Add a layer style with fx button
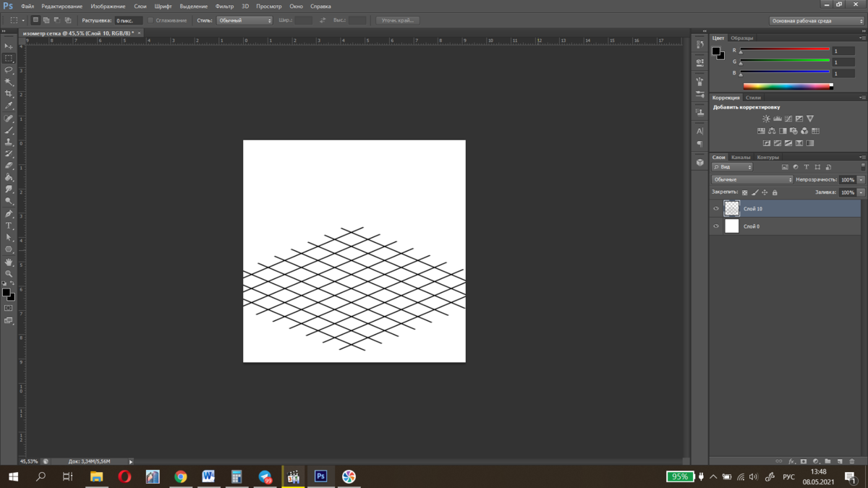The width and height of the screenshot is (868, 488). pos(791,461)
